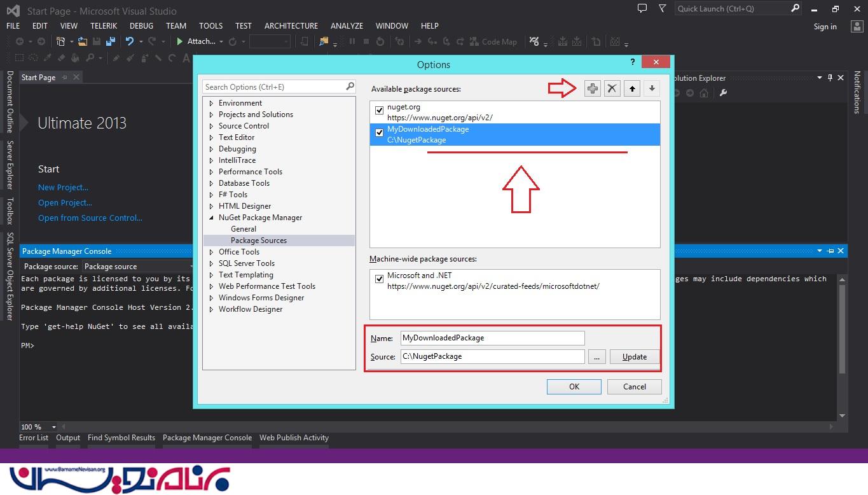Click the Solution Explorer properties wrench icon
The width and height of the screenshot is (868, 495).
(723, 93)
